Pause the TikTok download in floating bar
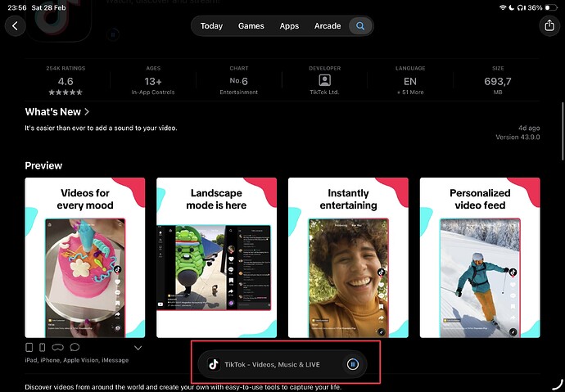 [353, 365]
